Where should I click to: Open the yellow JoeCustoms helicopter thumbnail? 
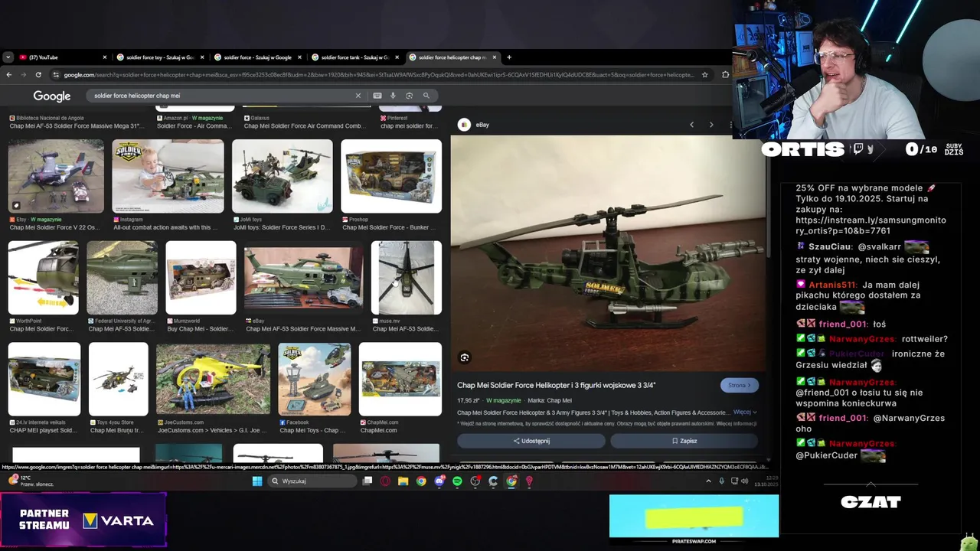click(x=213, y=379)
